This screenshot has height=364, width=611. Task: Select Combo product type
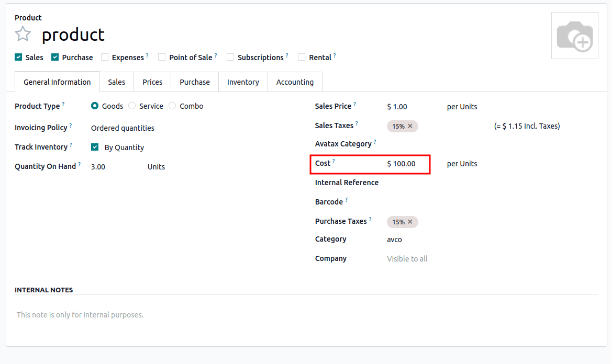(x=172, y=106)
